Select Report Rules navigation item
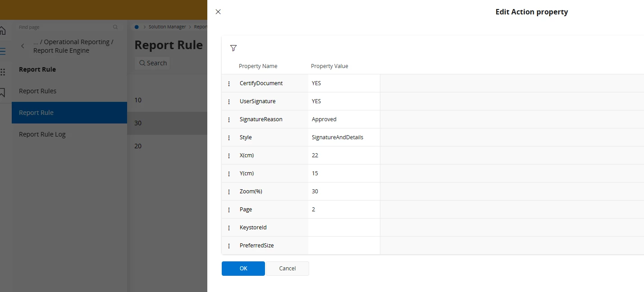The height and width of the screenshot is (292, 644). click(x=38, y=91)
